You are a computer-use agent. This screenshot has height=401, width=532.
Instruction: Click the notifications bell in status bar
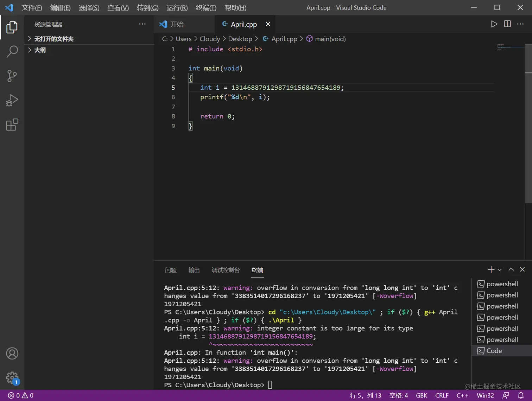coord(521,395)
